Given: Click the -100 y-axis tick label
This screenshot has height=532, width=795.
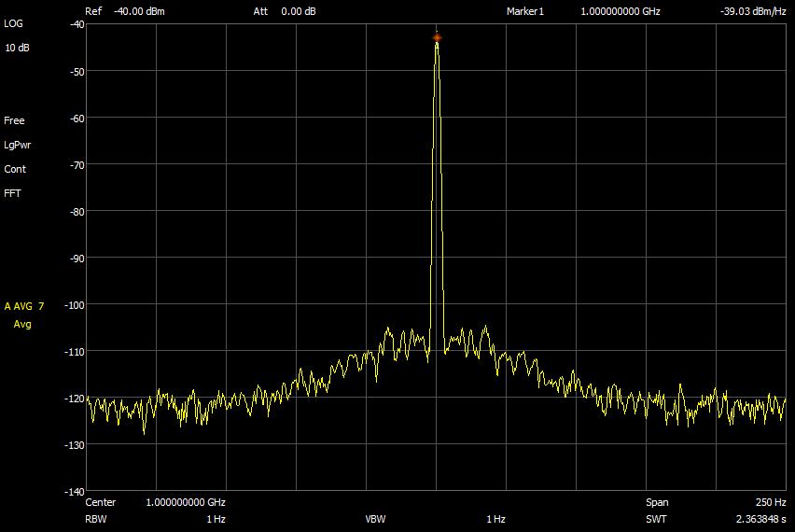Looking at the screenshot, I should (75, 305).
